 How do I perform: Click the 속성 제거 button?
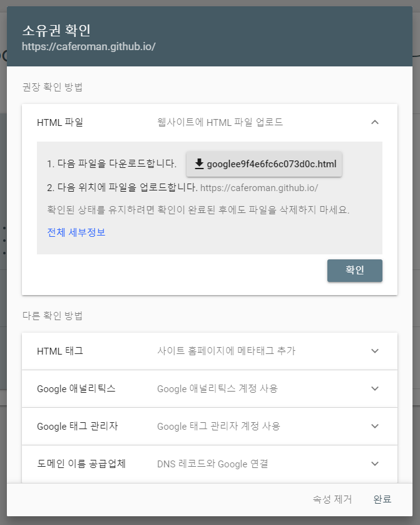coord(332,499)
